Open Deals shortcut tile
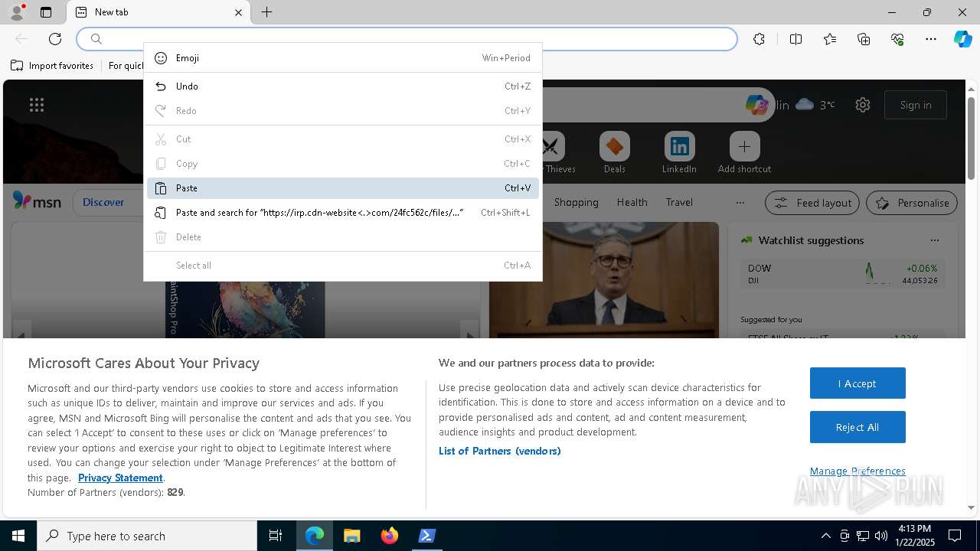980x551 pixels. pyautogui.click(x=614, y=152)
